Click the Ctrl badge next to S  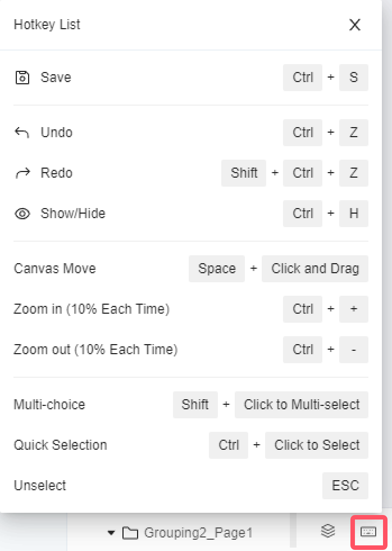[302, 77]
